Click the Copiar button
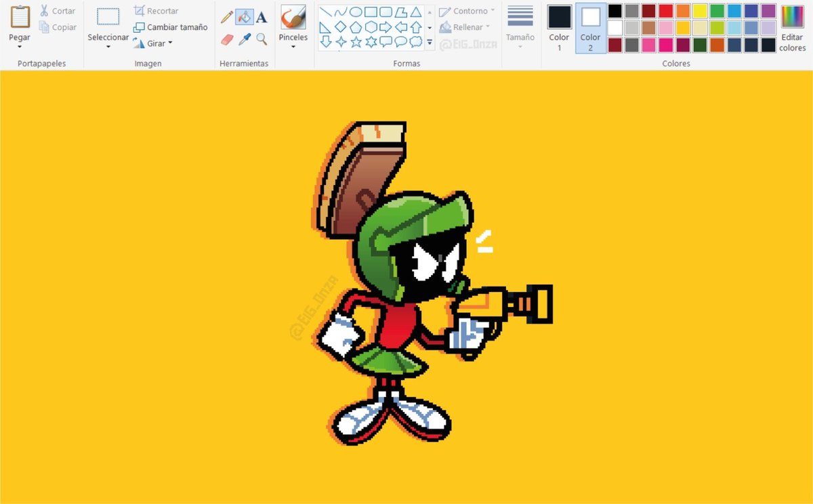The image size is (813, 504). (x=58, y=27)
